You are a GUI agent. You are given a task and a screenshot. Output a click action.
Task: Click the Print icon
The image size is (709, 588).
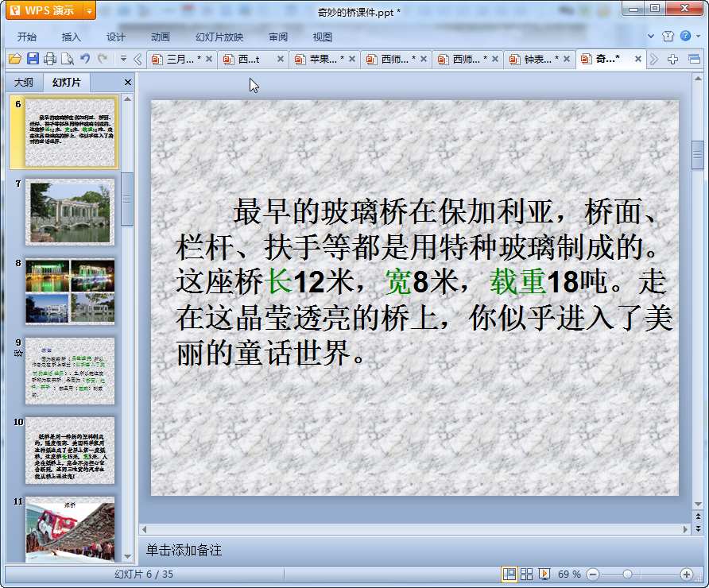click(50, 59)
